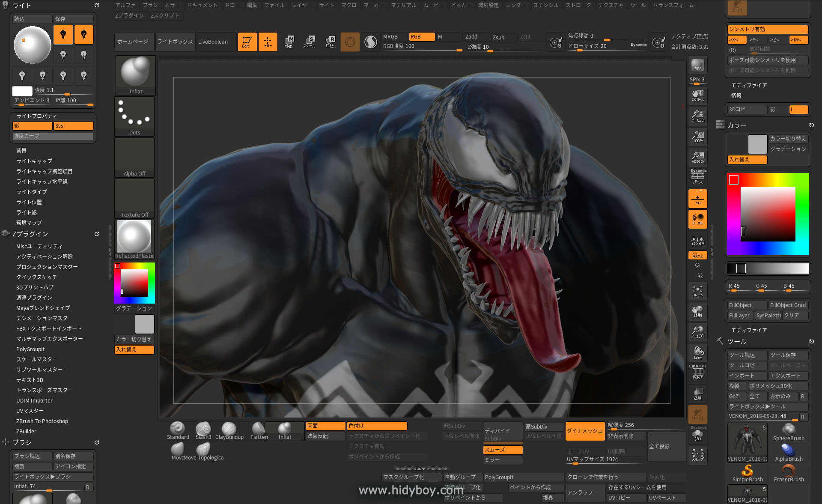Viewport: 822px width, 504px height.
Task: Click the 100% actual size icon
Action: 697,137
